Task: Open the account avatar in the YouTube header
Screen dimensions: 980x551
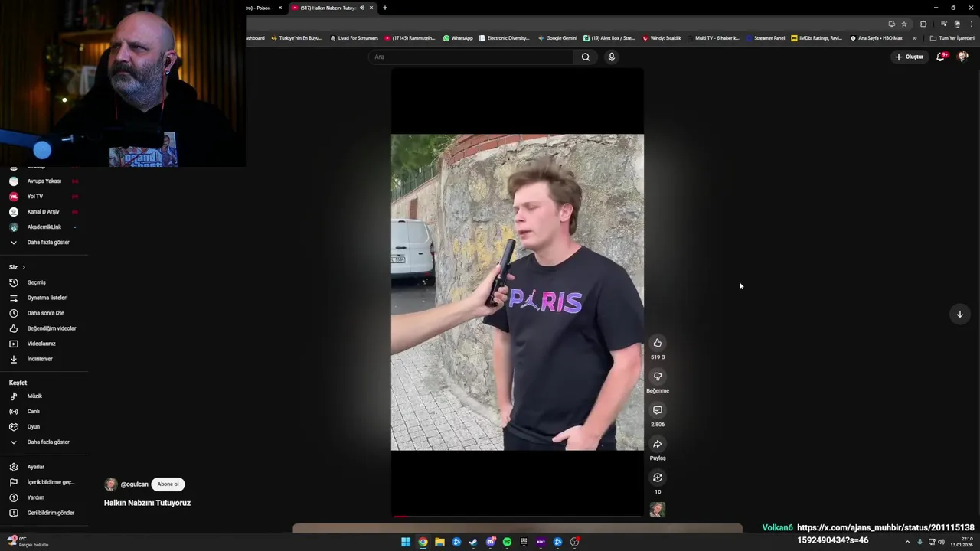Action: click(962, 57)
